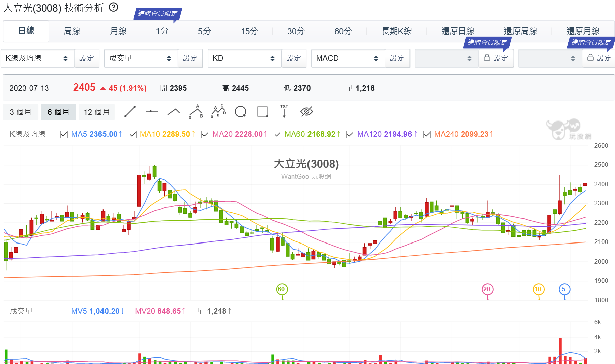Image resolution: width=615 pixels, height=364 pixels.
Task: Select the 12 個月 range button
Action: (x=96, y=112)
